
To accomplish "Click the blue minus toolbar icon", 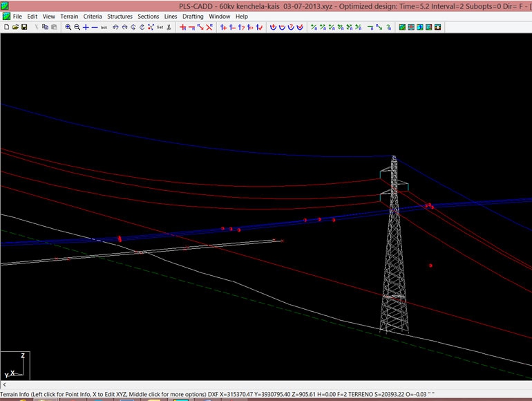I will click(95, 27).
